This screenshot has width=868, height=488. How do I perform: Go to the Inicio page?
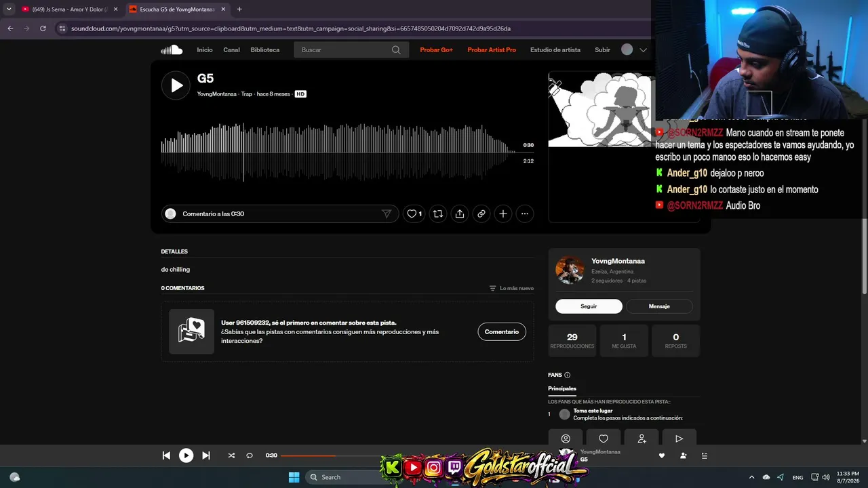click(205, 49)
